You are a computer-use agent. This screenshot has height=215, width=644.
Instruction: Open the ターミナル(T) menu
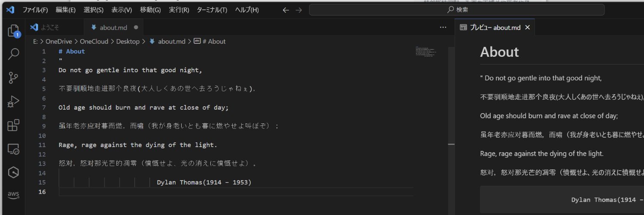point(212,9)
